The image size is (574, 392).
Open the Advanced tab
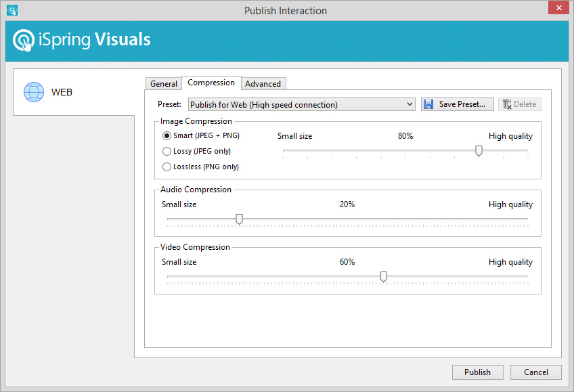(x=263, y=84)
